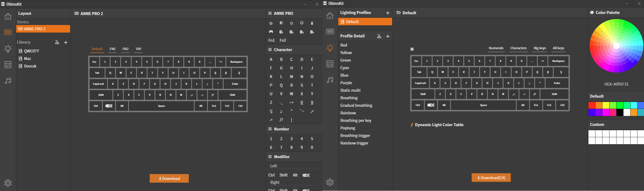
Task: Select Big keys group
Action: pyautogui.click(x=540, y=48)
